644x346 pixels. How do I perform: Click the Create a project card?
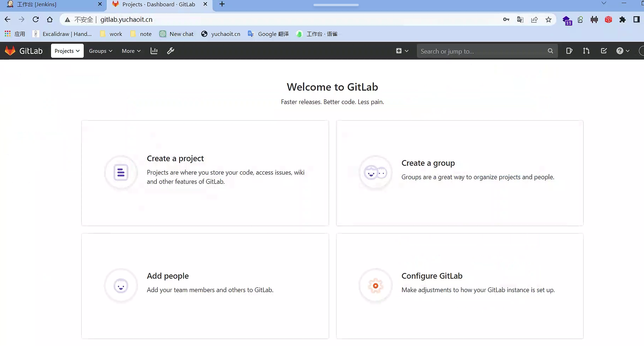click(x=205, y=173)
